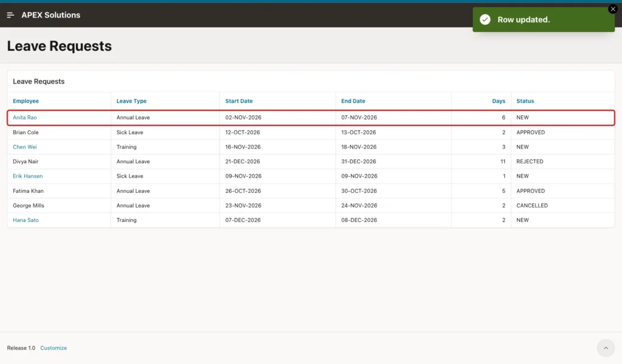
Task: Open the APEX Solutions home title
Action: (51, 15)
